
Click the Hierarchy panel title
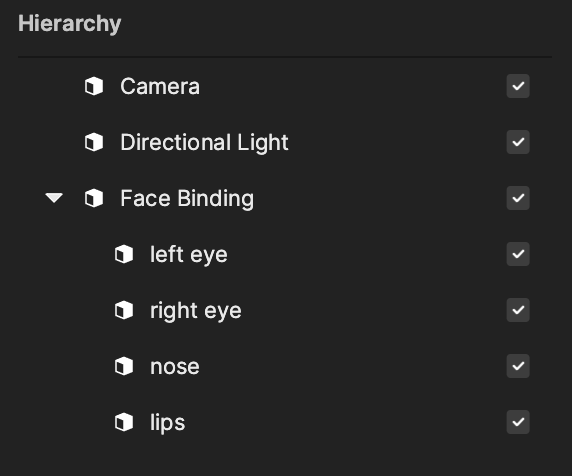click(69, 24)
